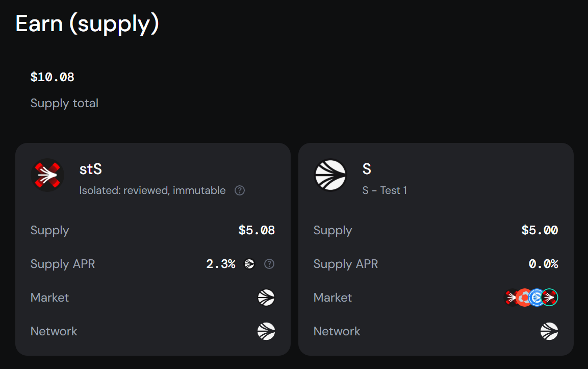Screen dimensions: 588x369
Task: Open the "S - Test 1" position subtitle
Action: click(385, 190)
